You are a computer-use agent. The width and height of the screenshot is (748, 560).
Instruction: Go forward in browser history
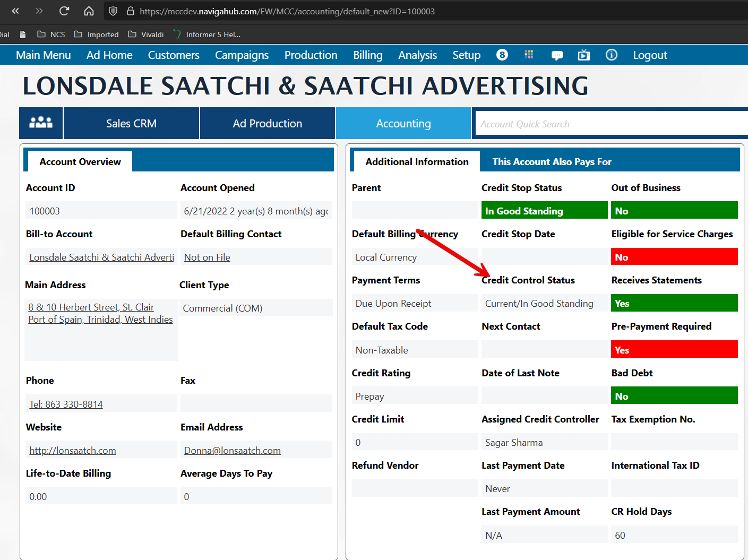[x=39, y=11]
